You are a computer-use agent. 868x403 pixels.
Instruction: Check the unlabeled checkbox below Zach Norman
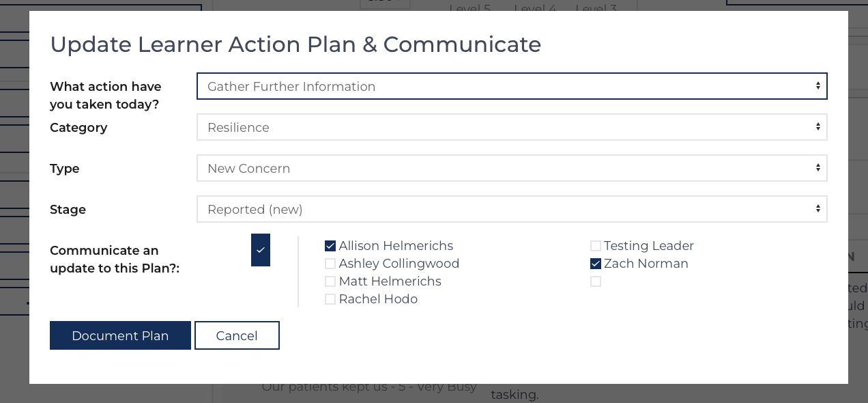596,281
